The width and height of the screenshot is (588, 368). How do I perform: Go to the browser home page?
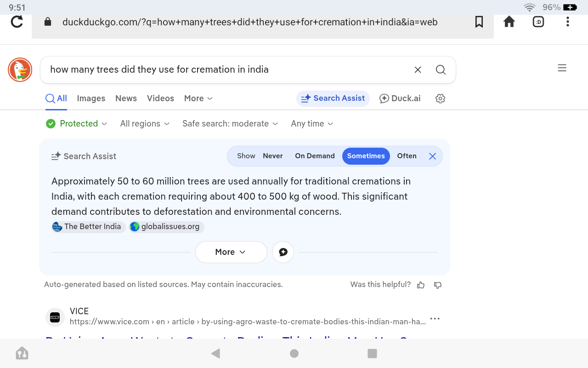509,22
